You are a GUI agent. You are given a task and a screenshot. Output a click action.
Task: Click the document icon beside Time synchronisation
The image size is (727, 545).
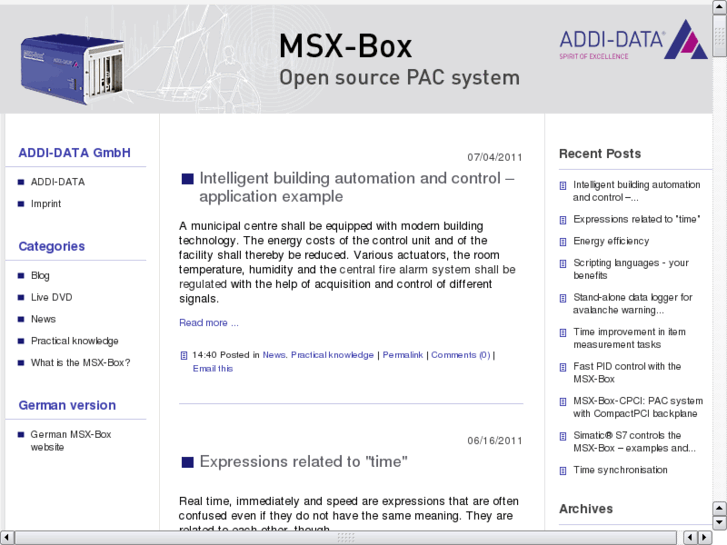(x=563, y=471)
